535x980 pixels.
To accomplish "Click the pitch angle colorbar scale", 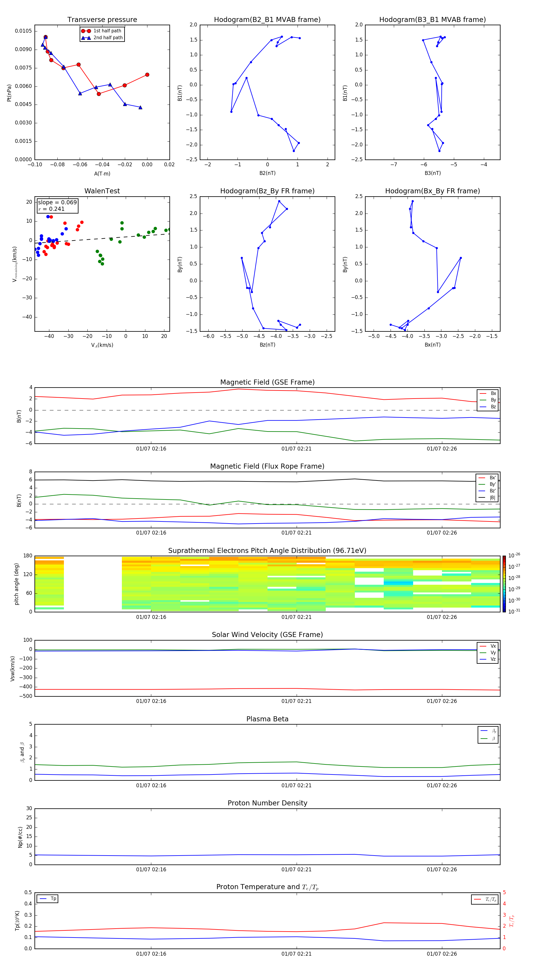I will [x=504, y=584].
